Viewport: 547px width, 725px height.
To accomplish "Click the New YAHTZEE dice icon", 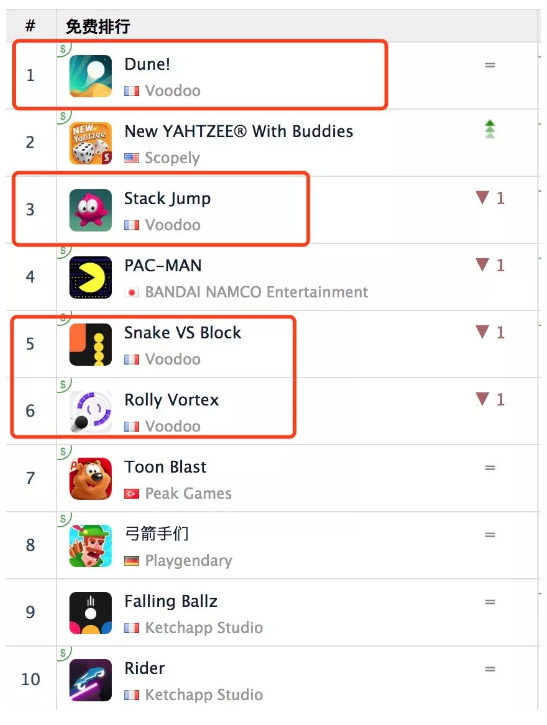I will click(91, 143).
